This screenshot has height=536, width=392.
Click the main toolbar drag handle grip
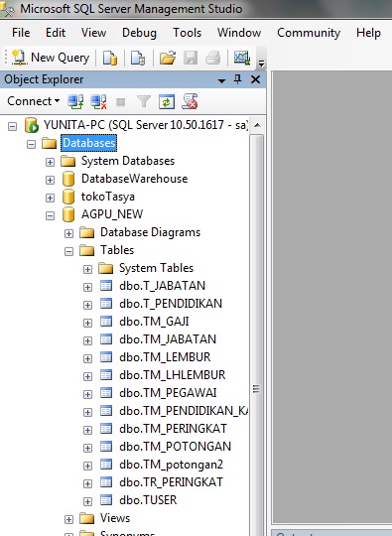coord(6,58)
